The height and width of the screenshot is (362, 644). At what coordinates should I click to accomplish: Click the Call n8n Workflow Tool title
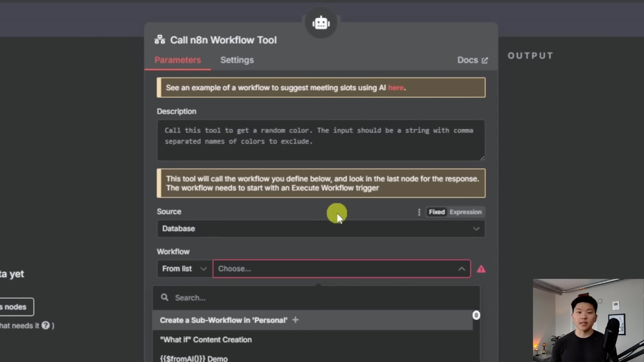coord(223,40)
